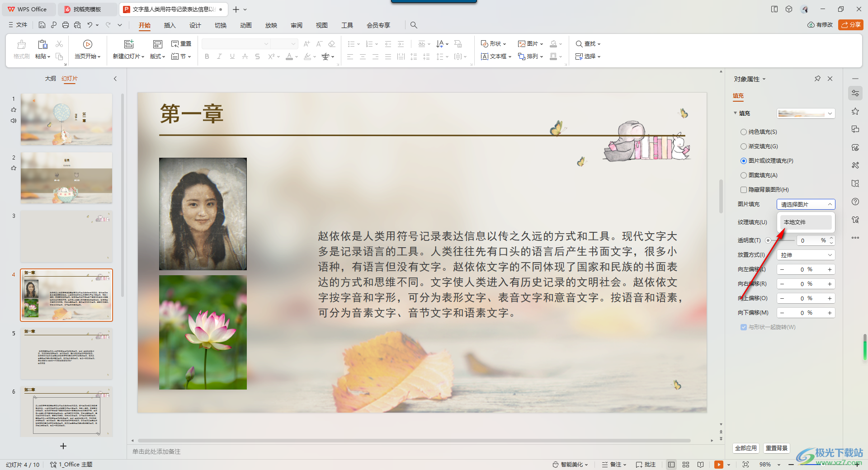868x470 pixels.
Task: Pin the Object Properties panel
Action: pyautogui.click(x=817, y=79)
